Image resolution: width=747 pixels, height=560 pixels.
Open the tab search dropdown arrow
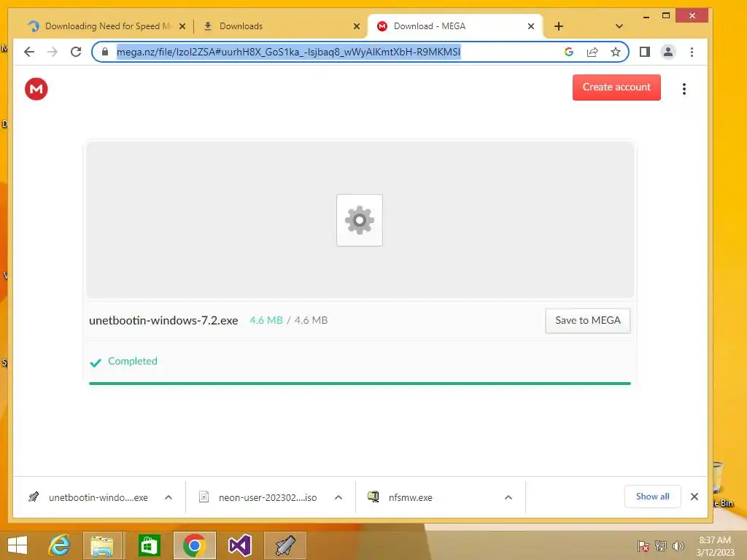[619, 26]
